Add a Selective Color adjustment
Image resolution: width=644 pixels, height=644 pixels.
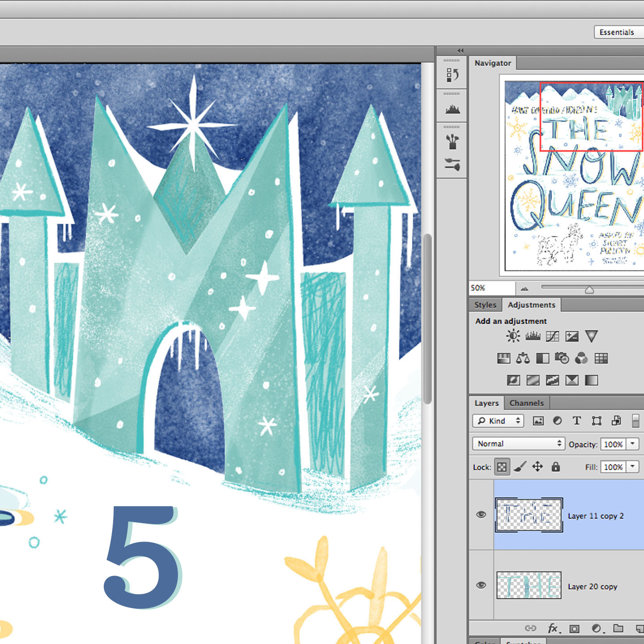coord(572,380)
